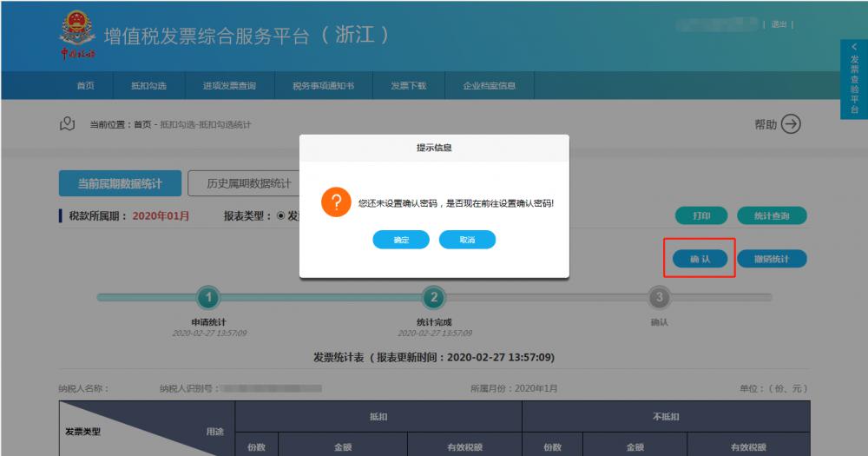The image size is (868, 456).
Task: Click the location pin icon beside 当前位置
Action: [67, 124]
